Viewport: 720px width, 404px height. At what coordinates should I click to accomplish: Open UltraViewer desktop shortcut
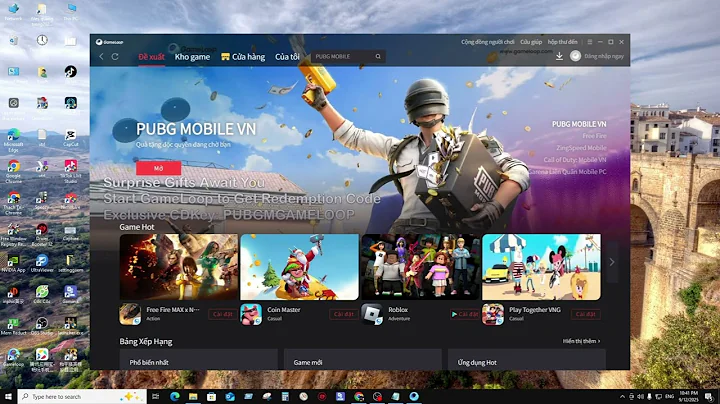pos(42,264)
